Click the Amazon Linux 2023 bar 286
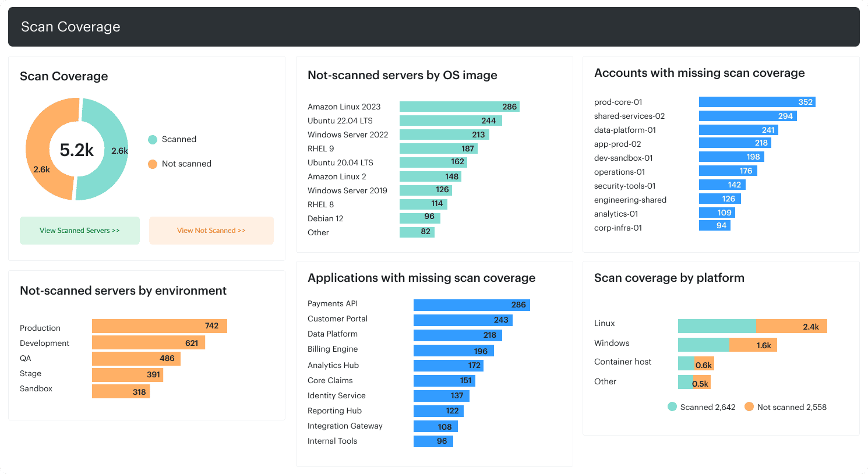The width and height of the screenshot is (868, 474). pos(460,107)
